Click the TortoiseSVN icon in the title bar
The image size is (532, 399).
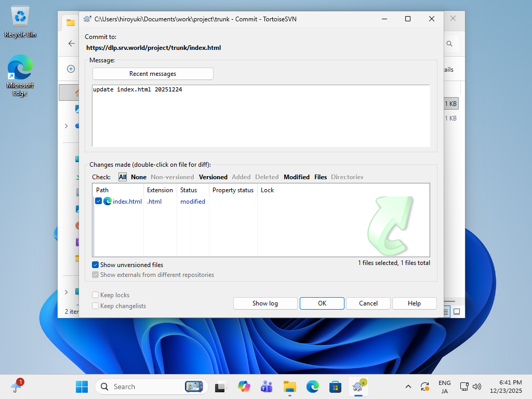(87, 19)
